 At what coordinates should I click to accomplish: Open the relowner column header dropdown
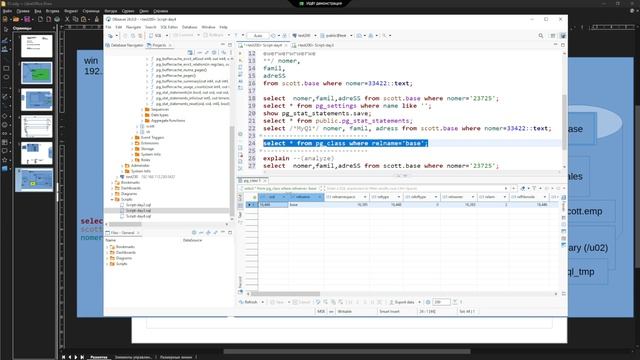[473, 197]
